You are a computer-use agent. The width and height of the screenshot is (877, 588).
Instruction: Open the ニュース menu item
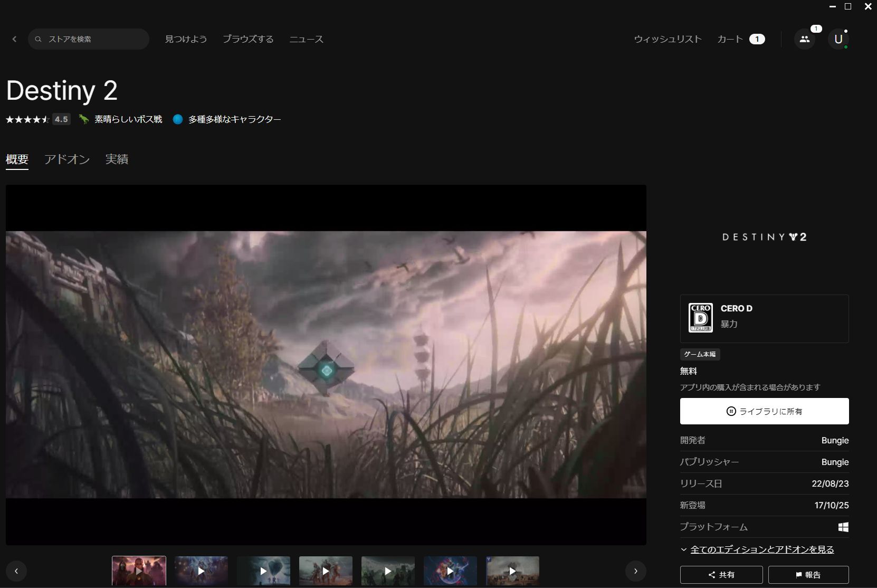click(306, 39)
